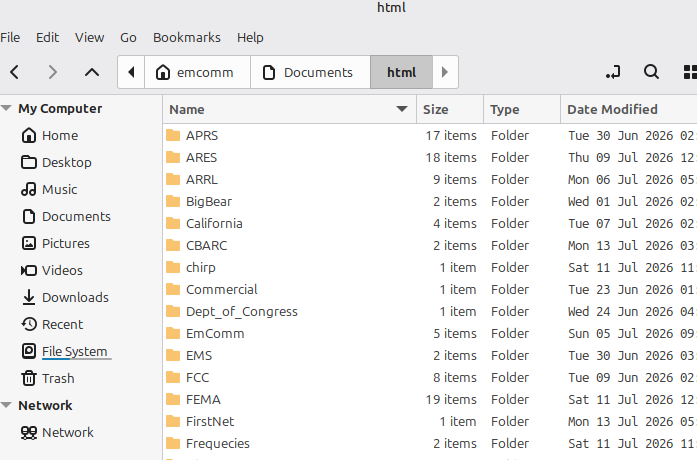Select the ARRL folder icon
Viewport: 697px width, 460px height.
[x=173, y=180]
